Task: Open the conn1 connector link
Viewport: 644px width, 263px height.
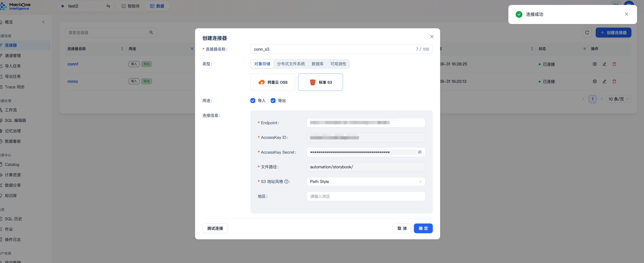Action: 73,64
